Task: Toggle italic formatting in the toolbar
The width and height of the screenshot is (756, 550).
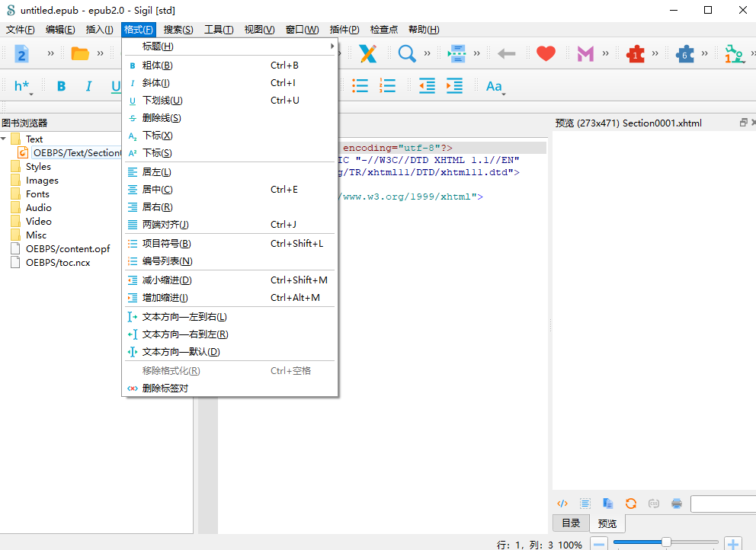Action: (88, 86)
